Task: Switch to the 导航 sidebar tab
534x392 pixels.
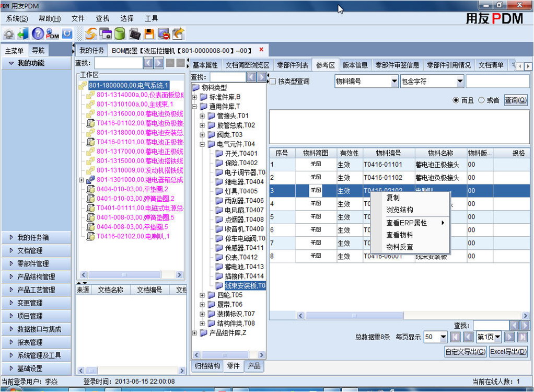Action: point(38,51)
